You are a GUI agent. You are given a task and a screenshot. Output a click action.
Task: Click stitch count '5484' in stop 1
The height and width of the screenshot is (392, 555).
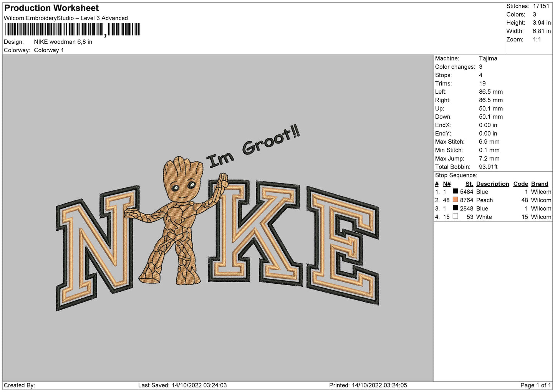click(x=467, y=192)
